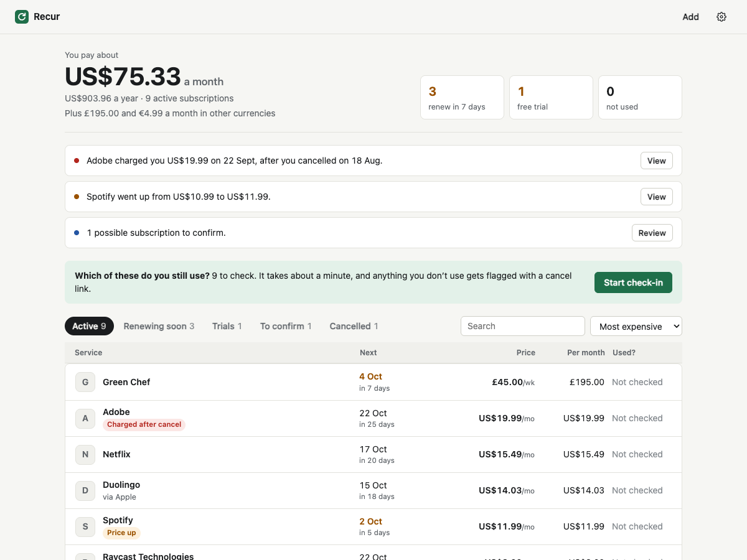Image resolution: width=747 pixels, height=560 pixels.
Task: Click Adobe's US$19.99/mo price
Action: pos(507,418)
